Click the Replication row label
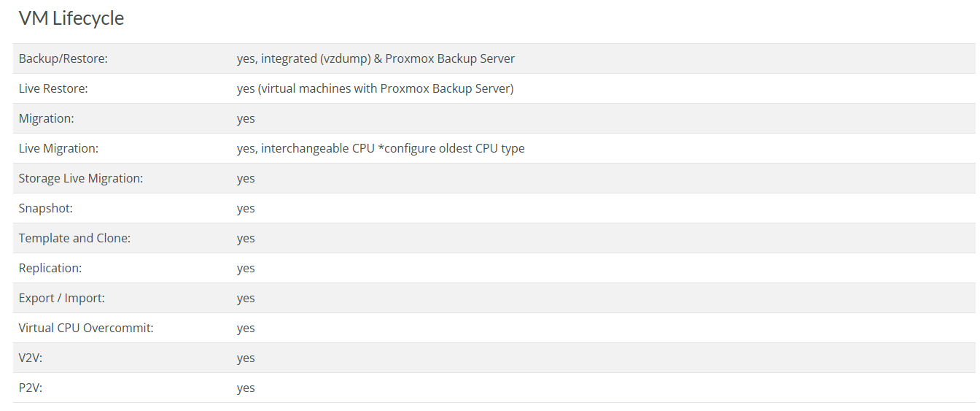The image size is (980, 411). click(50, 268)
